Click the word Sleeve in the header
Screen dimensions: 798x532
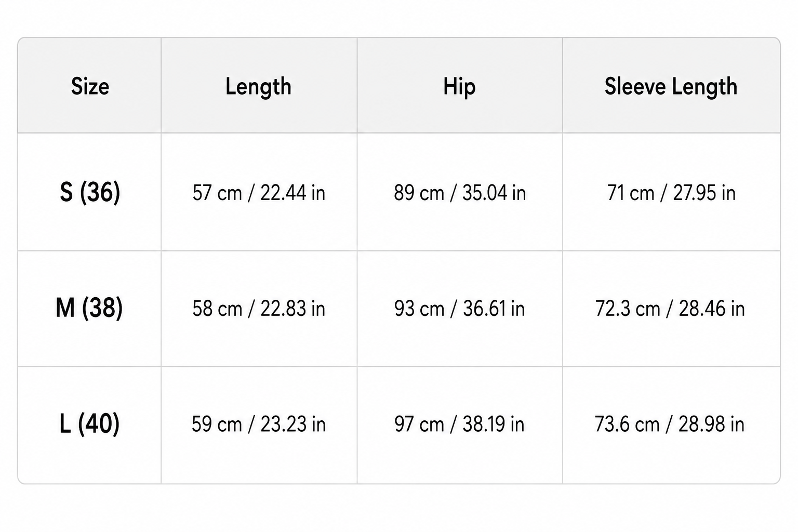tap(635, 86)
